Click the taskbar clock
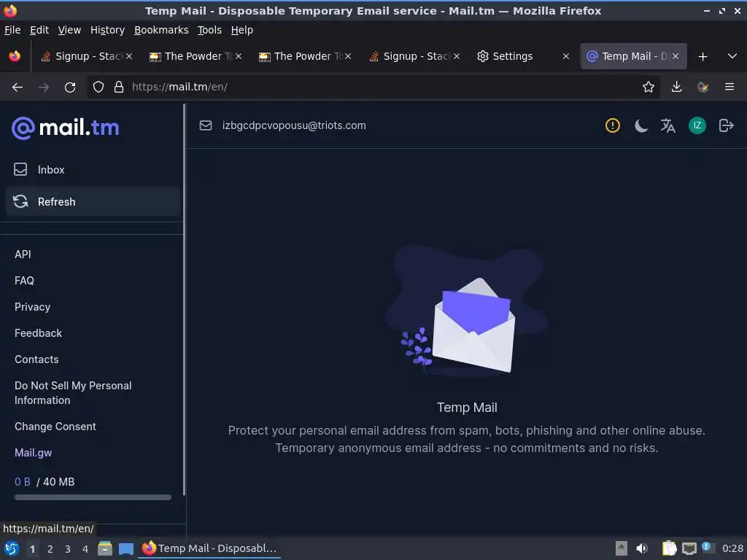 (732, 548)
